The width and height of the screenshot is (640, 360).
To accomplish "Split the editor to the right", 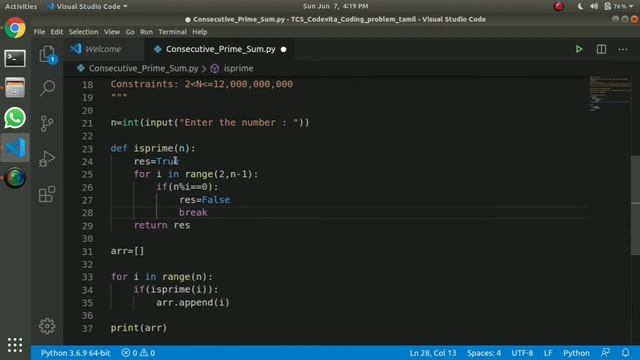I will pyautogui.click(x=601, y=49).
